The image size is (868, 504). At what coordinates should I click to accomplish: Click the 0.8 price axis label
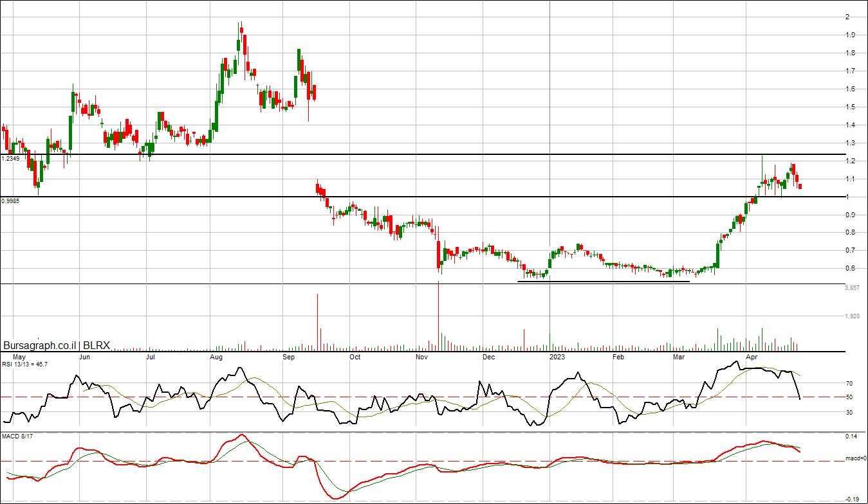pyautogui.click(x=850, y=233)
